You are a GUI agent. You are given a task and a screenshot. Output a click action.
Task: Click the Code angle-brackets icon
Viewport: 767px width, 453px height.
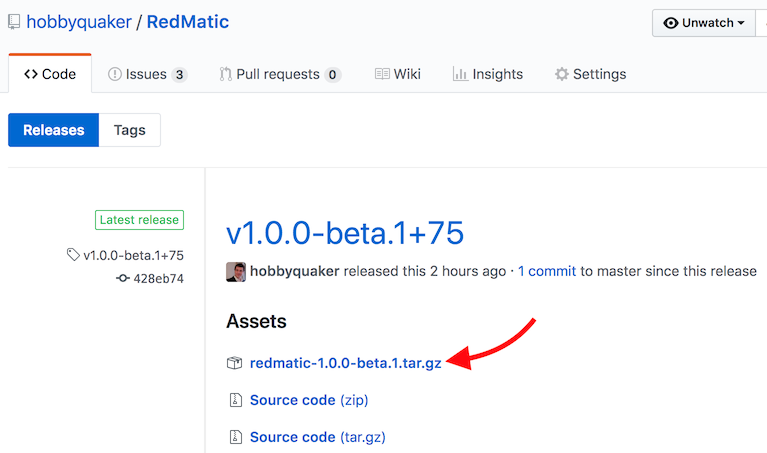tap(31, 74)
